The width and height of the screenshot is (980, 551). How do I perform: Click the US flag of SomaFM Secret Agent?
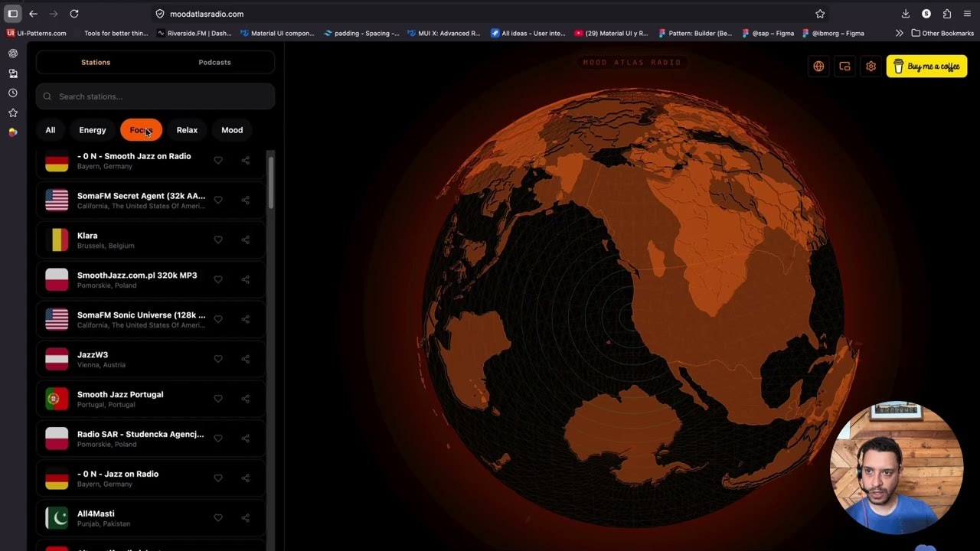tap(57, 201)
